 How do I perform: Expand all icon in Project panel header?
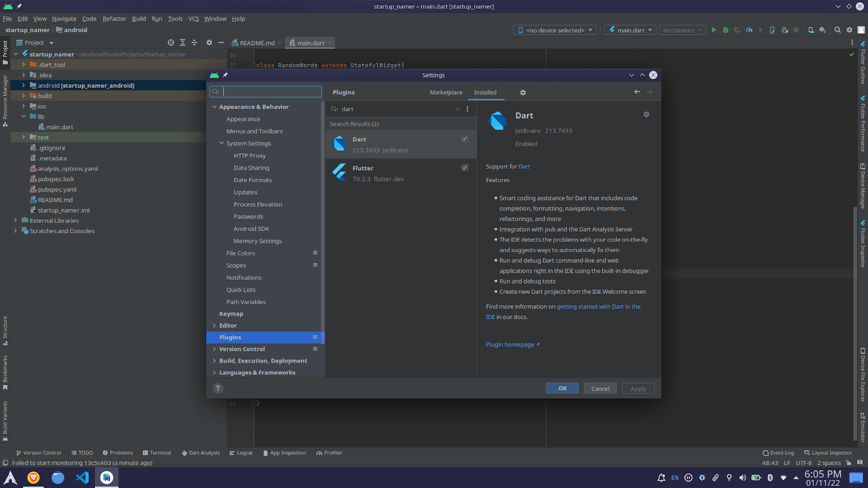click(x=183, y=42)
